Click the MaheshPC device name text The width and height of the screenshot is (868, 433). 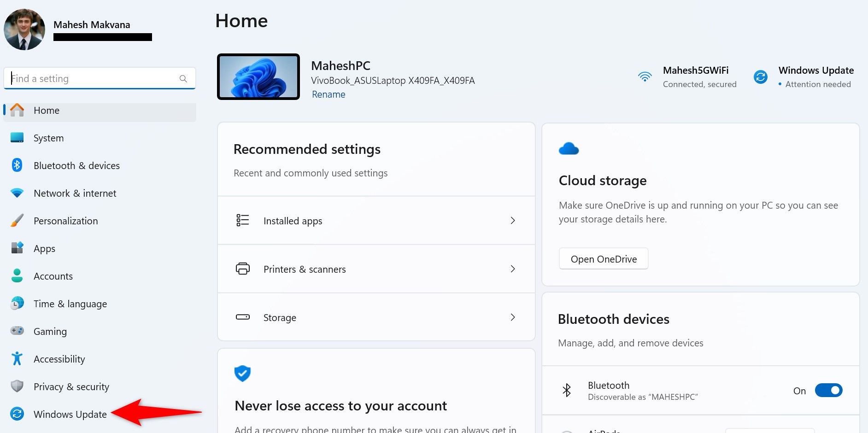point(340,66)
